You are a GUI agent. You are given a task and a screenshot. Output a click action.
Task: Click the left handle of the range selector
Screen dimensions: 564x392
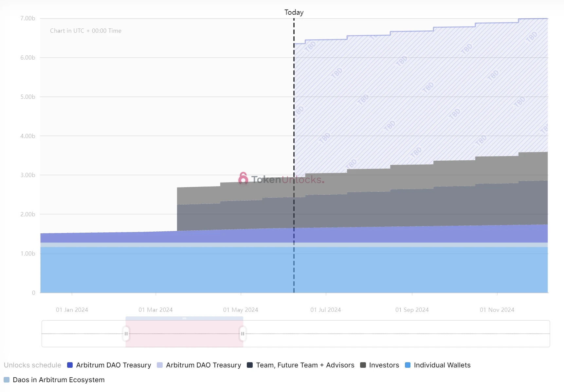[126, 334]
